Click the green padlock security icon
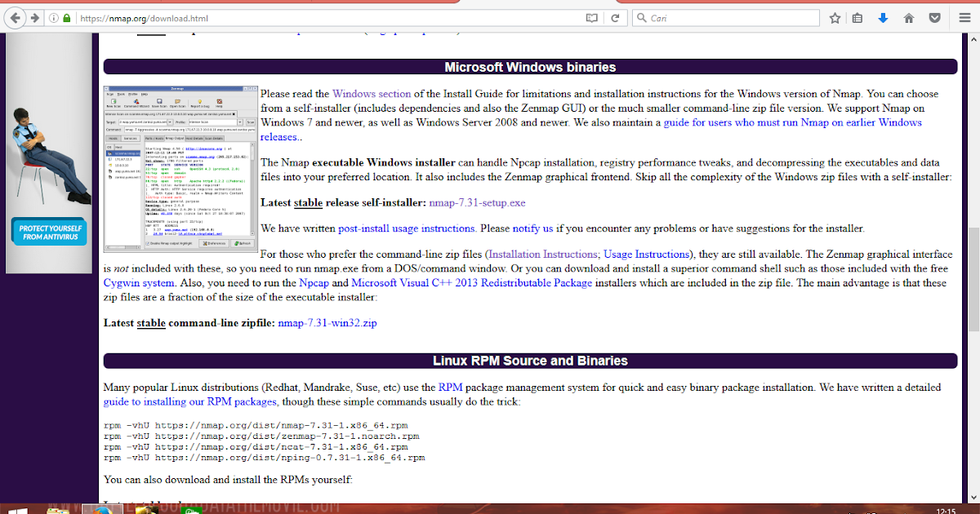Screen dimensions: 980x514 coord(65,17)
